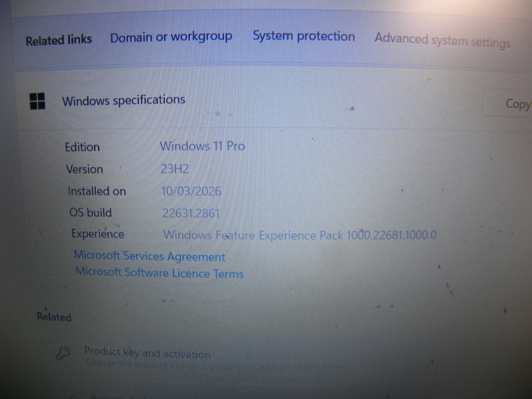Screen dimensions: 532x399
Task: Click the Edition label
Action: [x=82, y=147]
